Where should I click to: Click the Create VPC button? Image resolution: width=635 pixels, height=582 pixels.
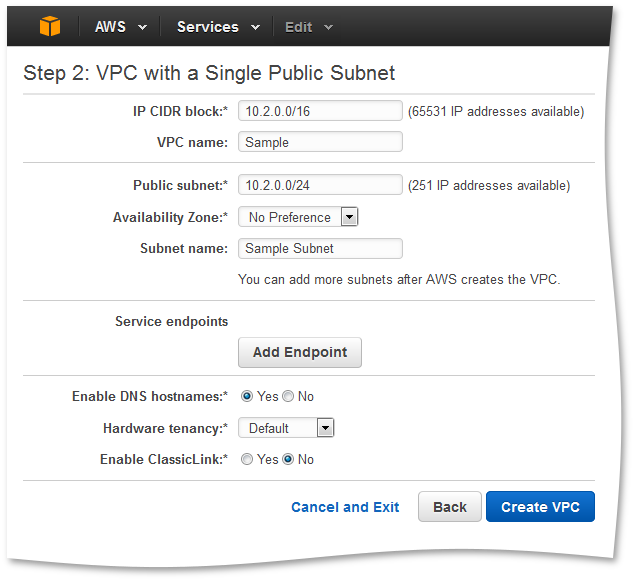(x=540, y=507)
